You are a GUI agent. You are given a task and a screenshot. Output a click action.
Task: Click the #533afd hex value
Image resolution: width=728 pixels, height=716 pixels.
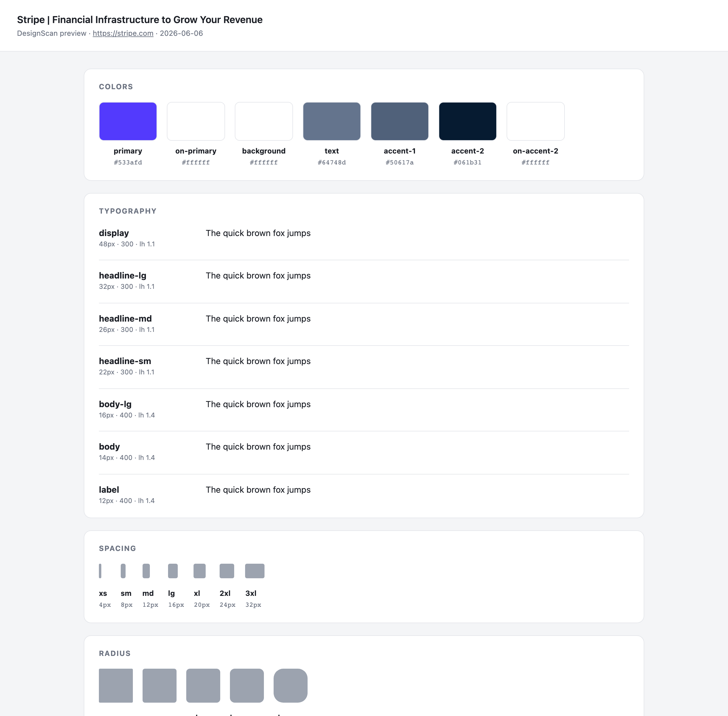pyautogui.click(x=128, y=162)
